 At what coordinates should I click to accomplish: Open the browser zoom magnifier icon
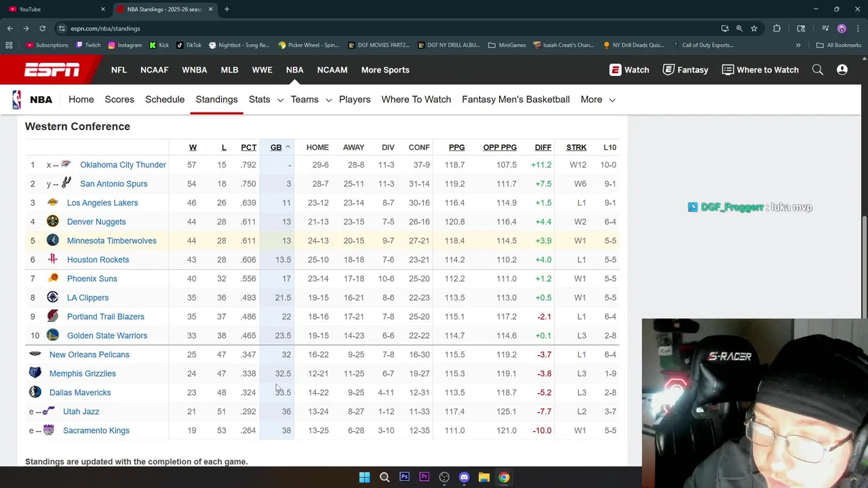[739, 28]
